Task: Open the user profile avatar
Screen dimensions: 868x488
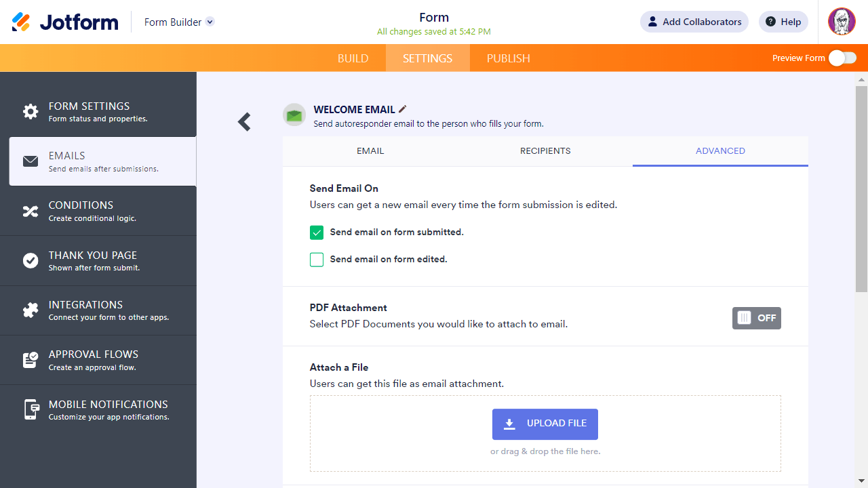Action: click(842, 22)
